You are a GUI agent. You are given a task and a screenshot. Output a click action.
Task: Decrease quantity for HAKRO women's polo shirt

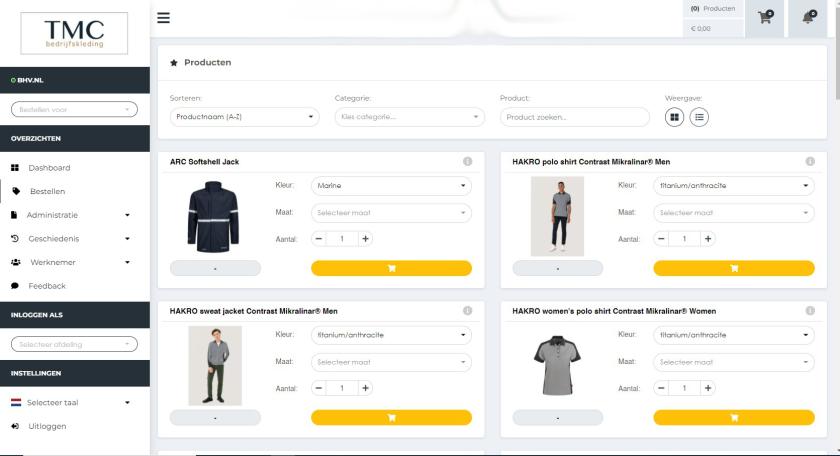click(x=661, y=388)
